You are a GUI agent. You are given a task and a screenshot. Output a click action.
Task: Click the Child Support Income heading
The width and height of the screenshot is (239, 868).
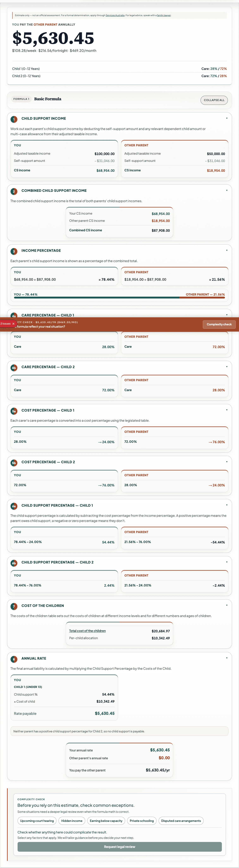(x=44, y=119)
